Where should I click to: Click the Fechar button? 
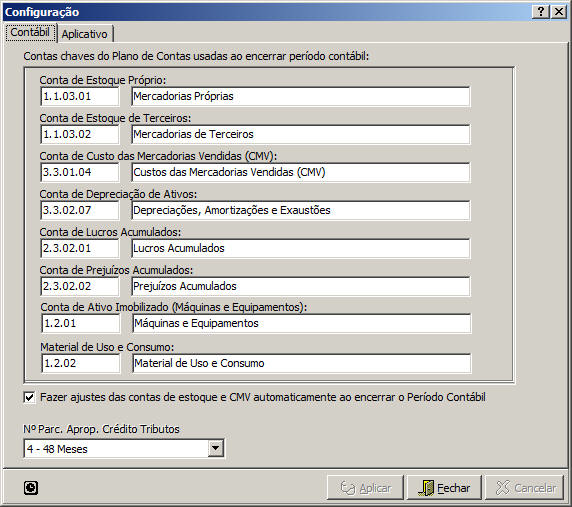point(444,488)
